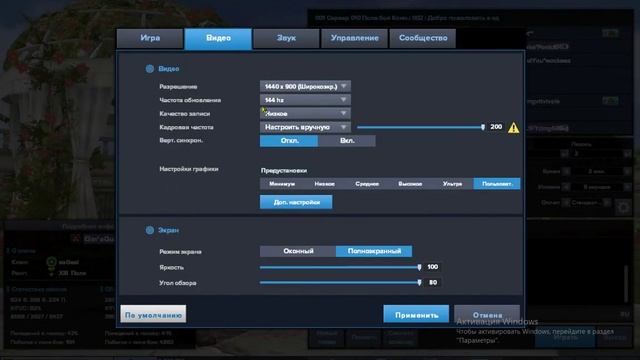Viewport: 640px width, 360px height.
Task: Reset settings with По умолчанию button
Action: click(x=153, y=315)
